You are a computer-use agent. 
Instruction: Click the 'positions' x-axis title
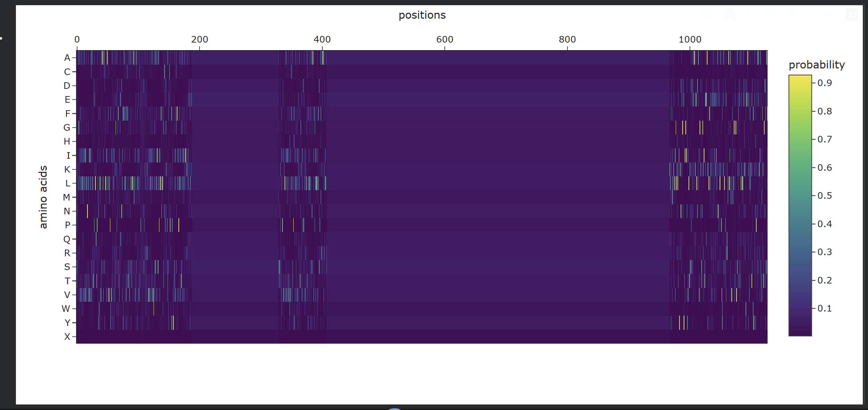(x=422, y=15)
